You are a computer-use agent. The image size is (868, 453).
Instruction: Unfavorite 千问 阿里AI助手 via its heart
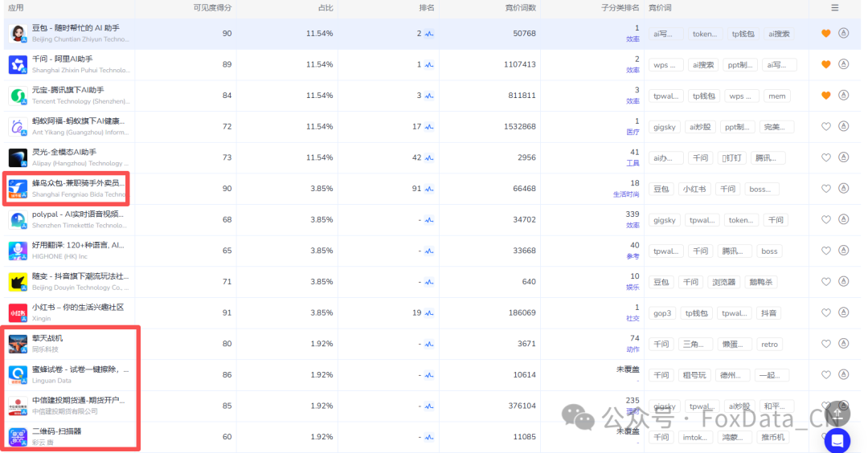[825, 65]
